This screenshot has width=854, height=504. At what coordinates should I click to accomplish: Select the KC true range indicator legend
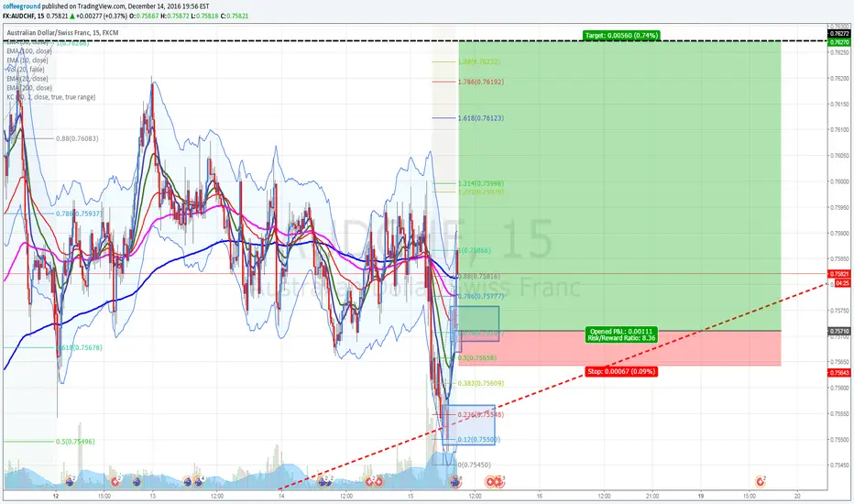(51, 97)
